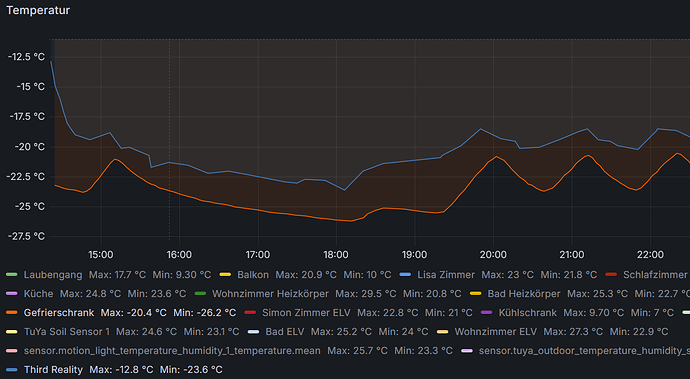
Task: Click Third Reality "Max: -12.8 °C" value
Action: pyautogui.click(x=121, y=369)
